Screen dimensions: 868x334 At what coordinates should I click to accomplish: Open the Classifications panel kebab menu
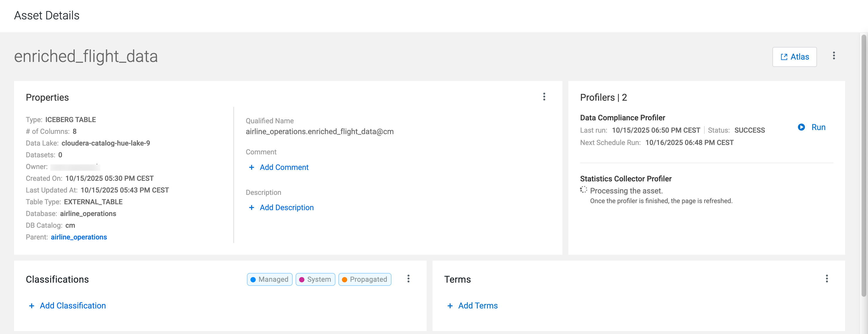[408, 279]
